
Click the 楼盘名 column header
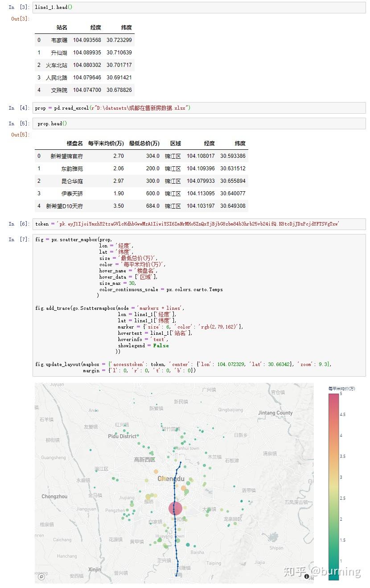click(75, 144)
